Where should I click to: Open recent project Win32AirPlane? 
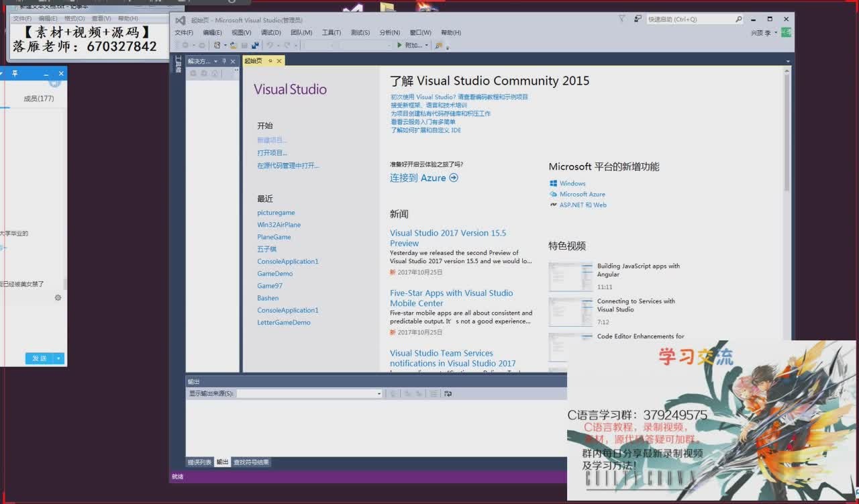pyautogui.click(x=279, y=225)
